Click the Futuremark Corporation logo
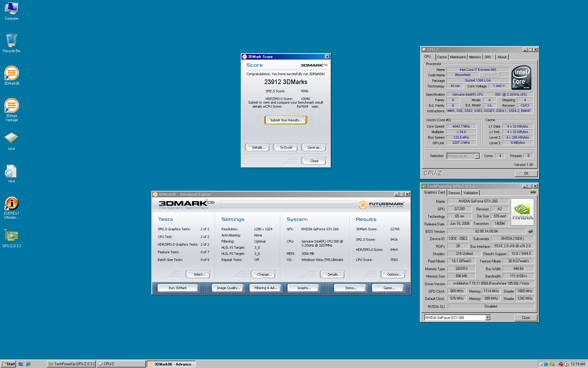The height and width of the screenshot is (368, 588). (x=382, y=205)
